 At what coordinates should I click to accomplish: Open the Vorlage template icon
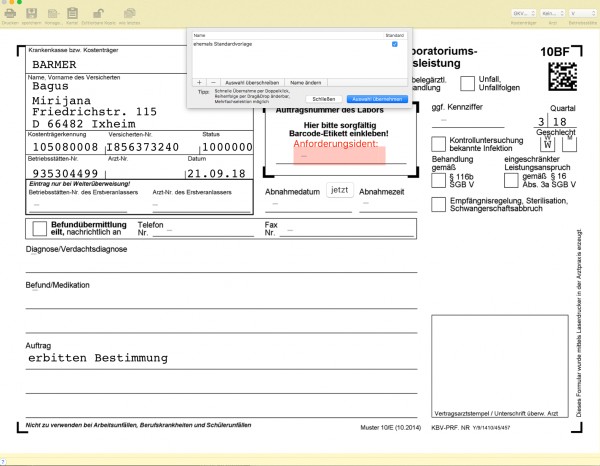(x=53, y=14)
